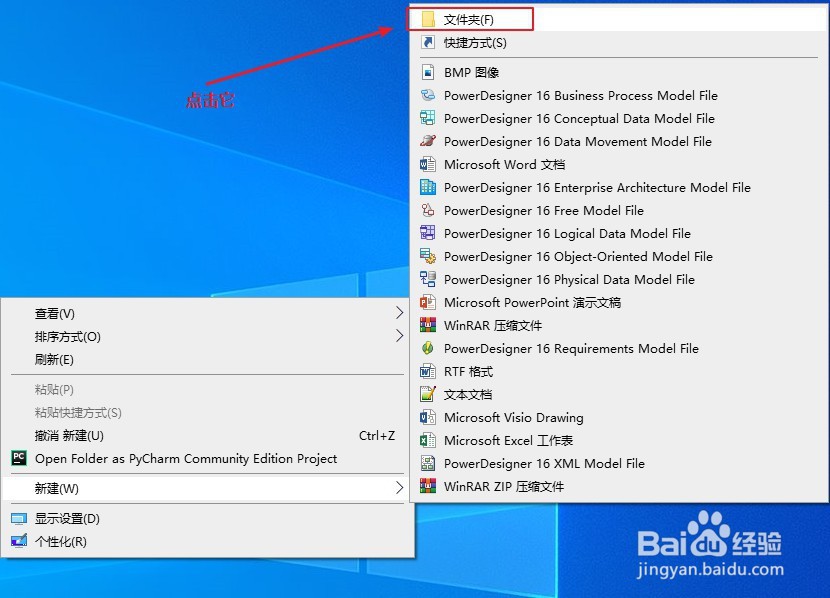Screen dimensions: 830x598
Task: Create a Microsoft Word 文档
Action: point(619,165)
